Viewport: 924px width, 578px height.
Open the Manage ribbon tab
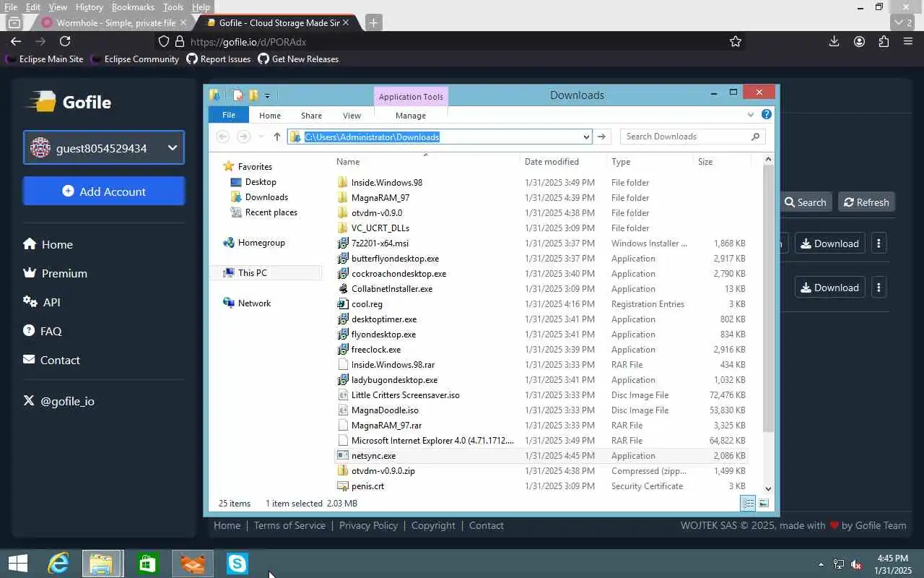(411, 116)
